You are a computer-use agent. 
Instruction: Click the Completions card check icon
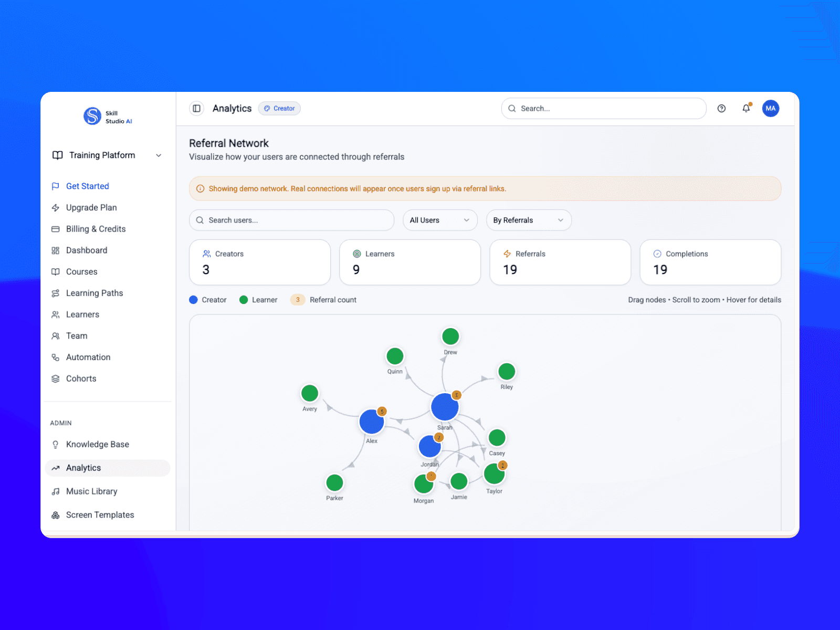coord(657,254)
